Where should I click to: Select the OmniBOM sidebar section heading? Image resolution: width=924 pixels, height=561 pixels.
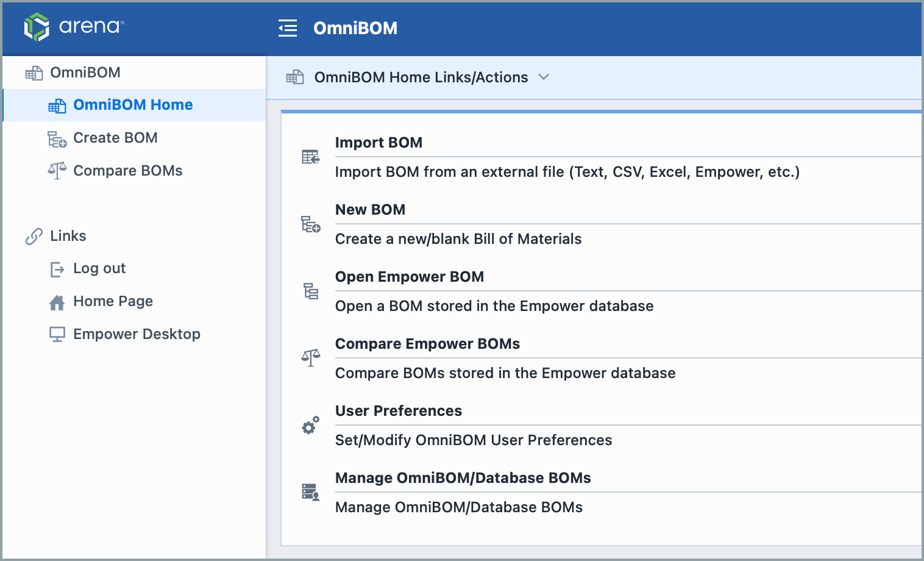(x=85, y=73)
